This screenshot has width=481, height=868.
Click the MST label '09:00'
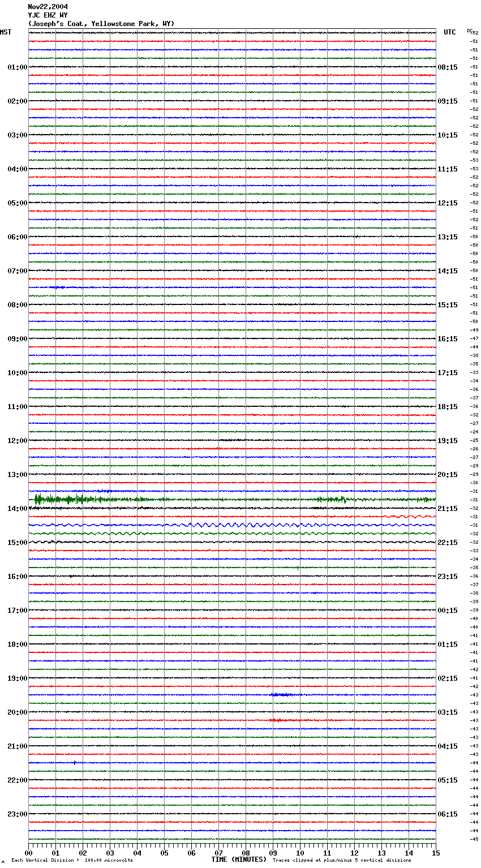coord(18,339)
